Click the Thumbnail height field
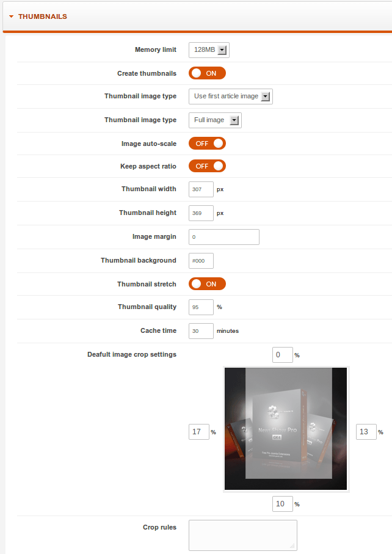Viewport: 392px width, 554px height. [201, 213]
